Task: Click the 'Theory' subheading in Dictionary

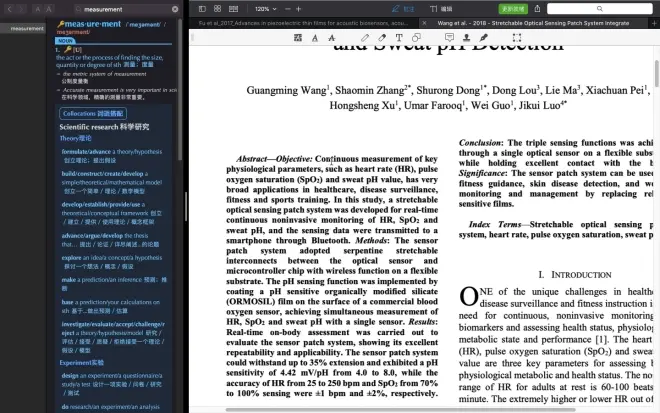Action: (x=75, y=138)
